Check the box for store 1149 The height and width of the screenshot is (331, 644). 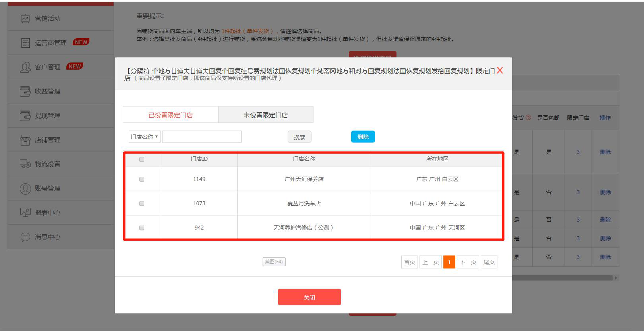[x=142, y=179]
